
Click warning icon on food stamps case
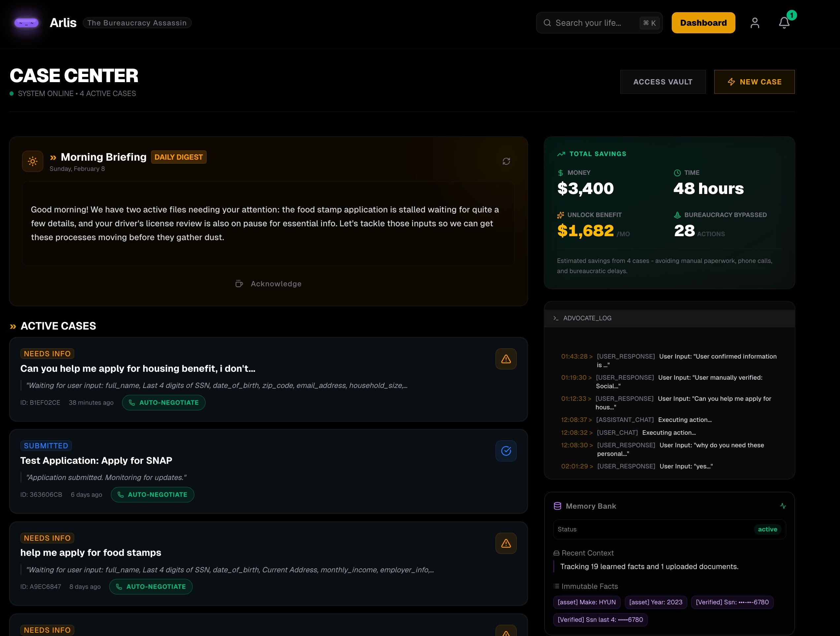tap(505, 543)
